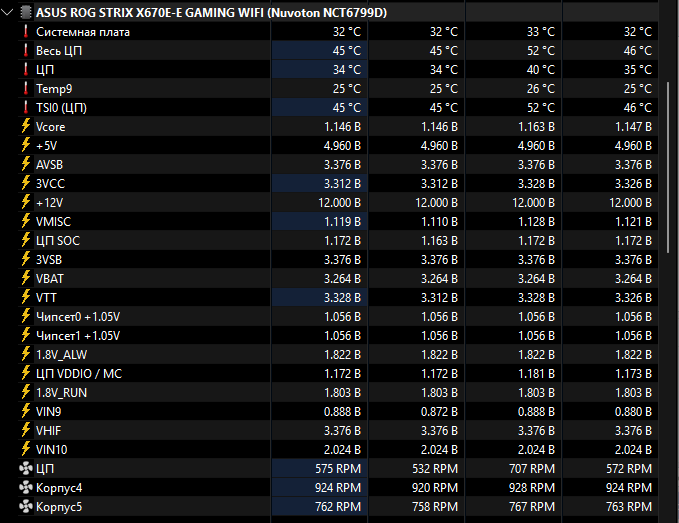Select the Vcore sensor label
The image size is (679, 523).
pos(51,127)
